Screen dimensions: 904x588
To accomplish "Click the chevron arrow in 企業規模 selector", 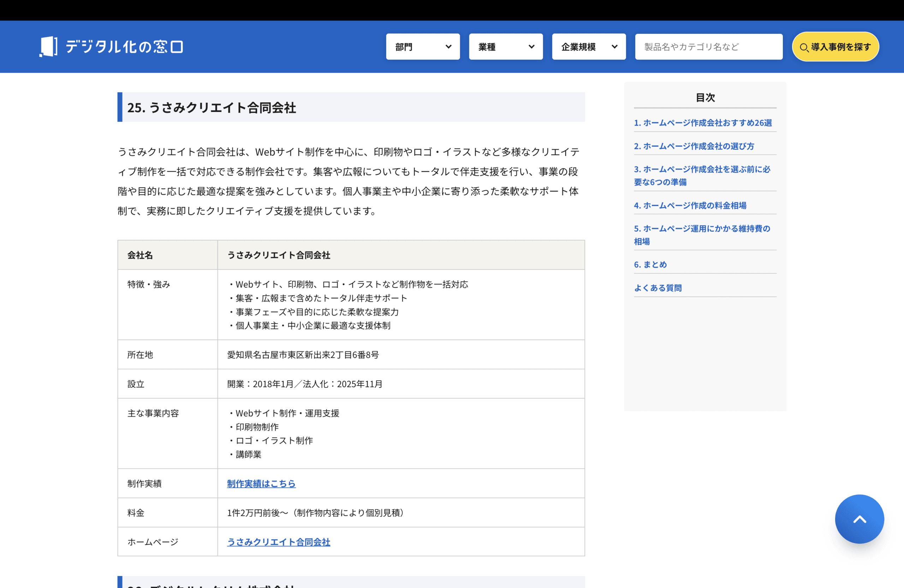I will click(x=614, y=47).
